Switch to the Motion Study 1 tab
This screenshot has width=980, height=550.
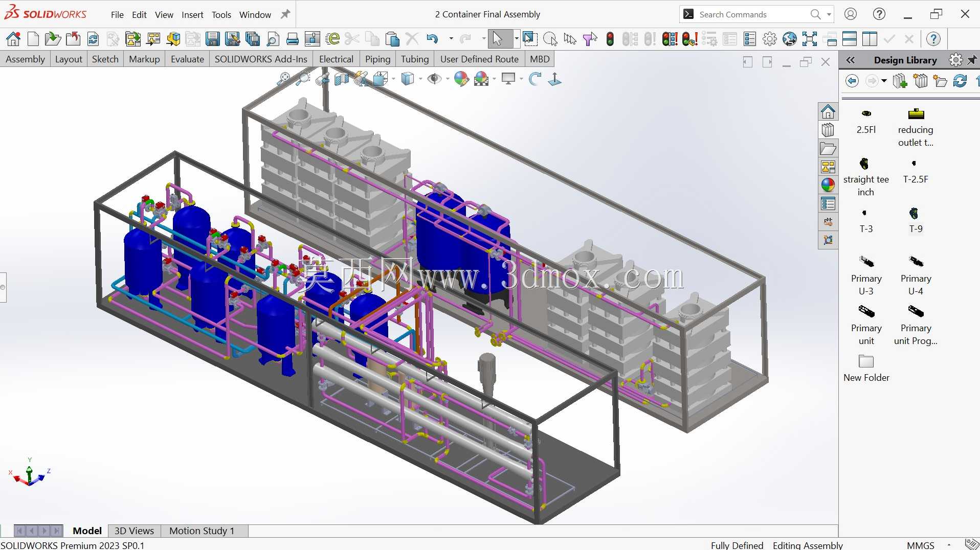(202, 531)
